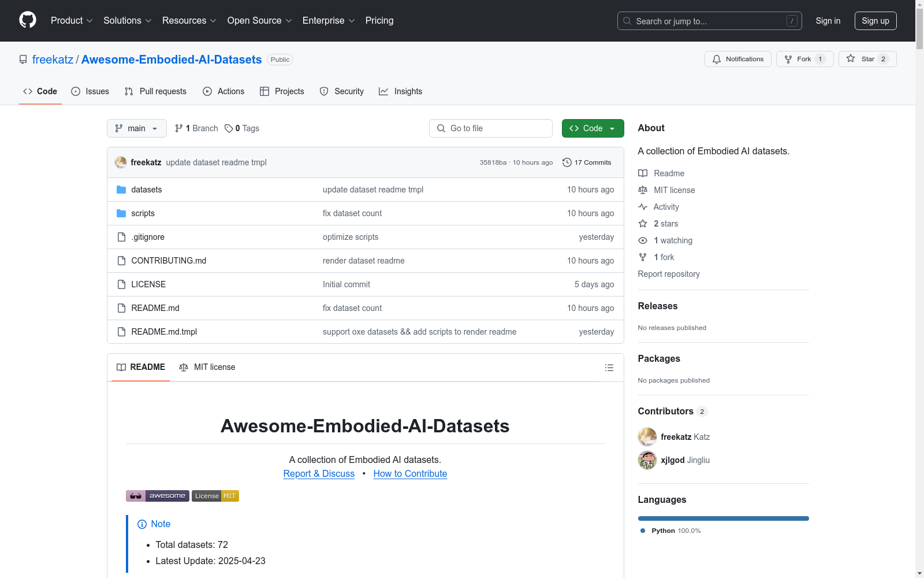Expand the Product menu
Viewport: 924px width, 578px height.
pyautogui.click(x=72, y=21)
